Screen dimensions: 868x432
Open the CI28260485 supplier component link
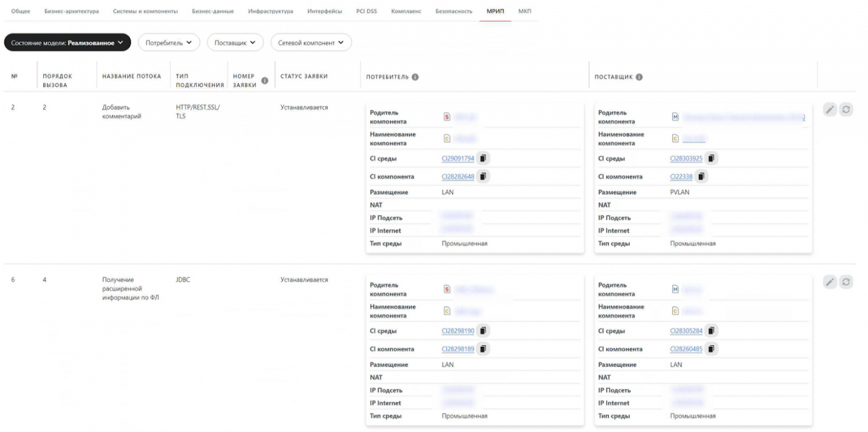coord(685,348)
